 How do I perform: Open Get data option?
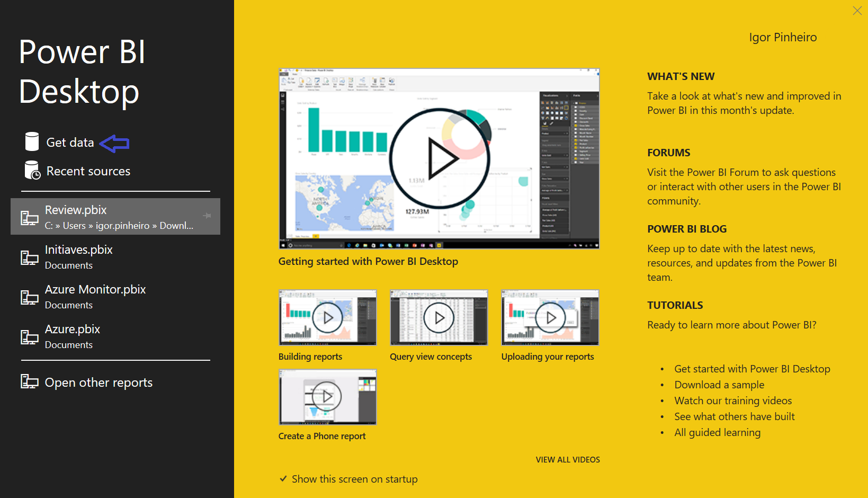70,143
